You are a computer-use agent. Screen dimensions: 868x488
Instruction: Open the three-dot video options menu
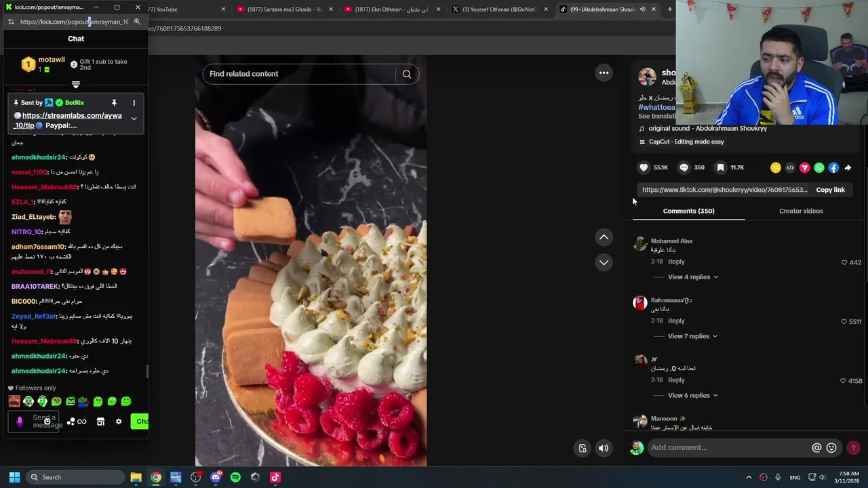coord(604,73)
